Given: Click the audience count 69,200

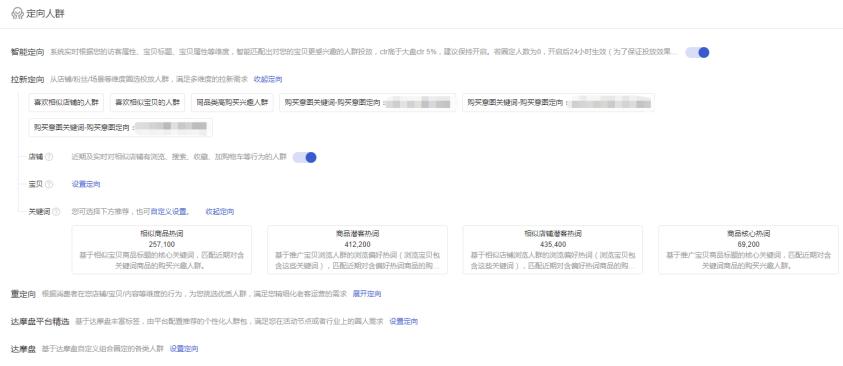Looking at the screenshot, I should (x=748, y=244).
